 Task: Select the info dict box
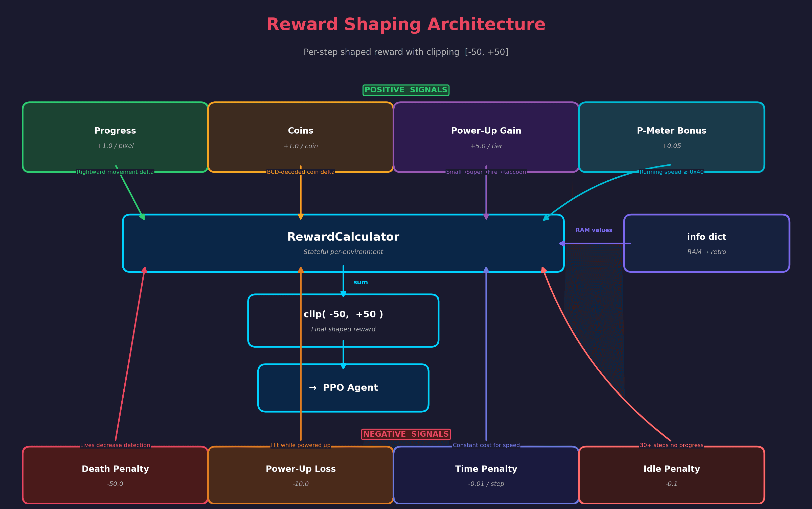click(x=706, y=243)
